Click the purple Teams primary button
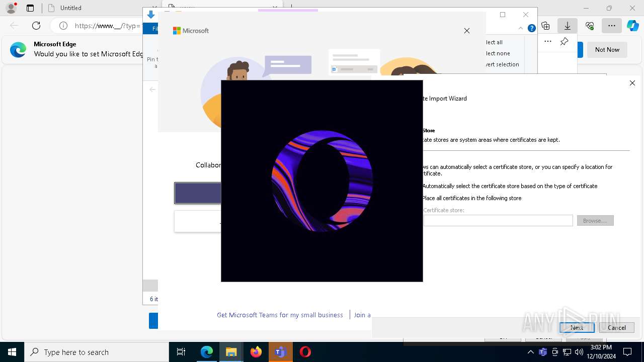Image resolution: width=644 pixels, height=362 pixels. pos(198,193)
